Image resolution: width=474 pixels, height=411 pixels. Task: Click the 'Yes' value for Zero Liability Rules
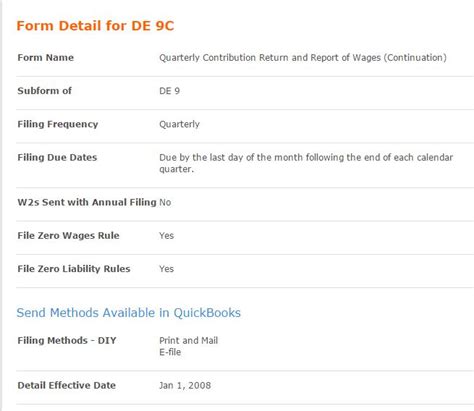tap(166, 269)
